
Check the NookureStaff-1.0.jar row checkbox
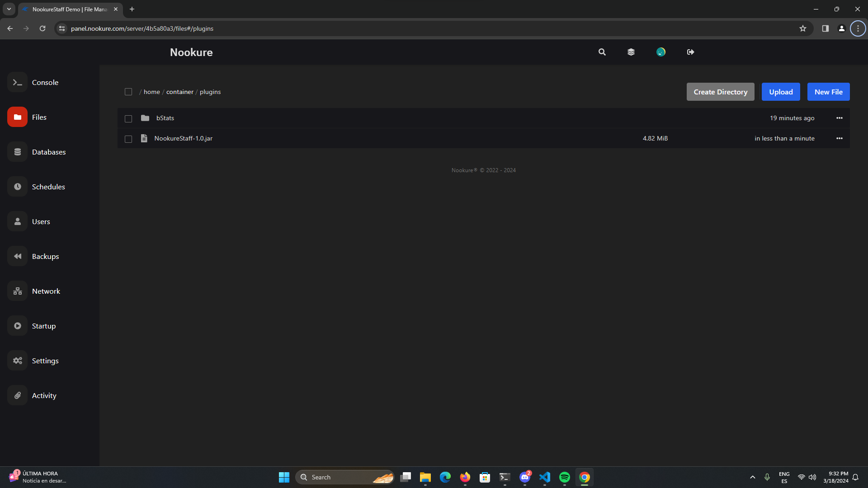click(128, 139)
